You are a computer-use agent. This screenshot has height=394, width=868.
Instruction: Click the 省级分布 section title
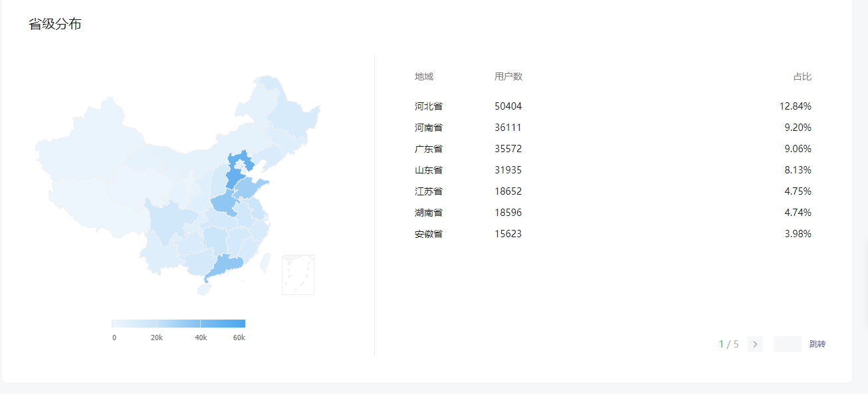(55, 25)
